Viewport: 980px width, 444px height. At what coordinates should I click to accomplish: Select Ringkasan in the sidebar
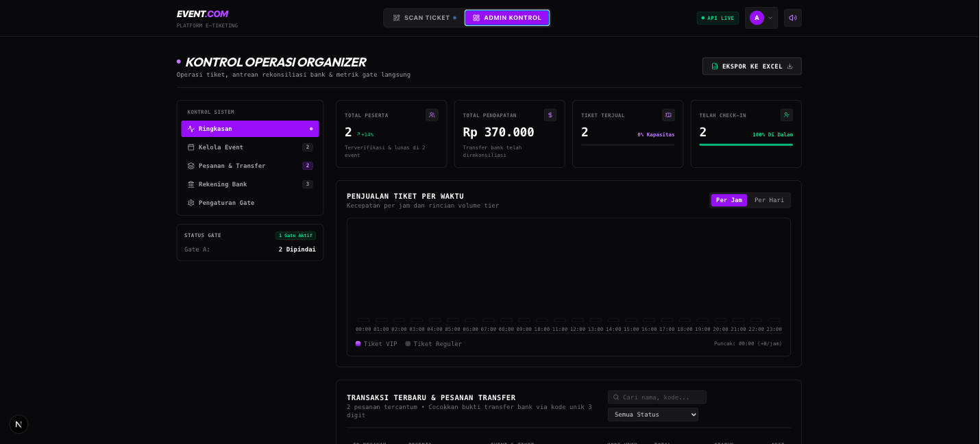tap(250, 129)
